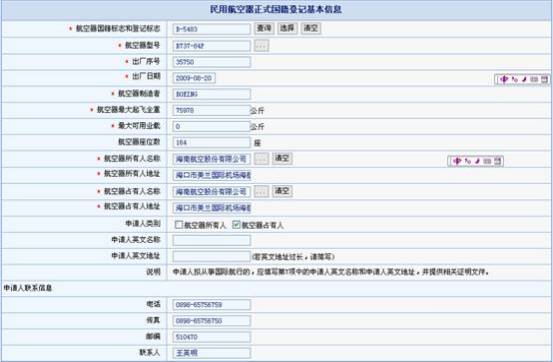Open the "..." picker beside 航空器所有人名称 field
The width and height of the screenshot is (553, 362).
point(261,158)
